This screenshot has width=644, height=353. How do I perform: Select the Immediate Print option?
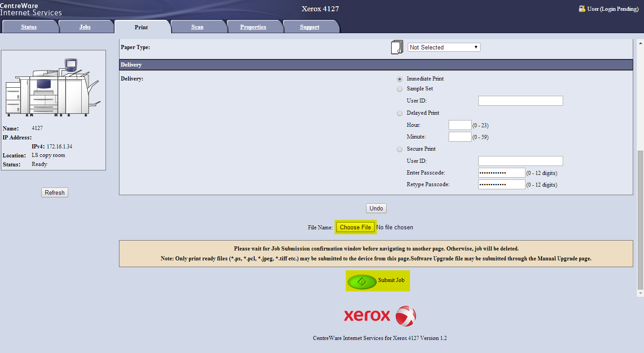[400, 79]
